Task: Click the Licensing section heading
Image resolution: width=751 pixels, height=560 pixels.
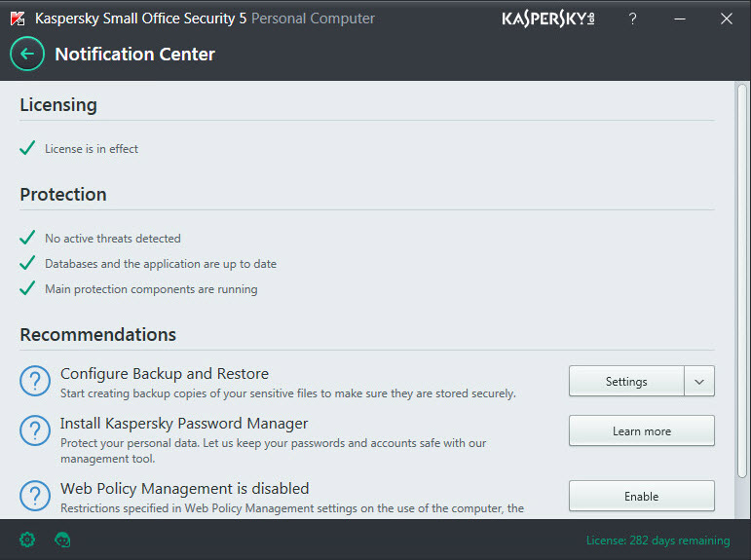Action: 58,105
